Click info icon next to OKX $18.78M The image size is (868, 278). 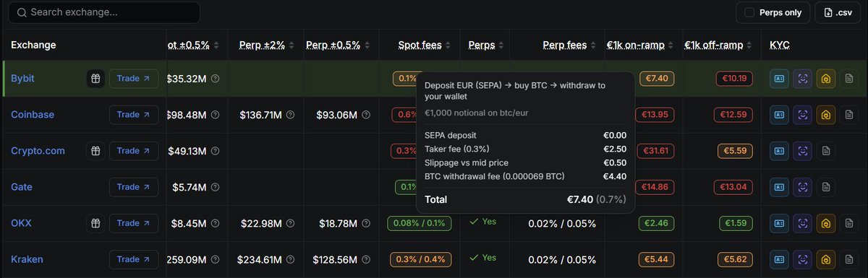[x=365, y=224]
